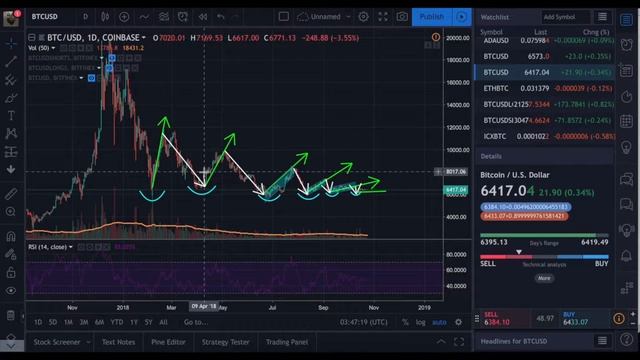
Task: Toggle stay in drawing mode
Action: (11, 254)
